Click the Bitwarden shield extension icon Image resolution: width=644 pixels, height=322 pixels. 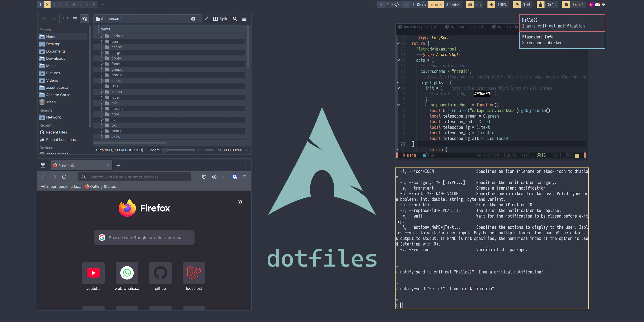coord(235,177)
